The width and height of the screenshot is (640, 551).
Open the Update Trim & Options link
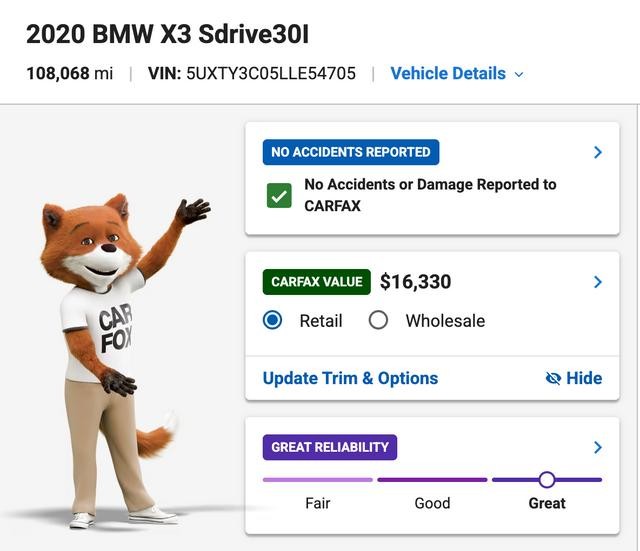point(350,378)
